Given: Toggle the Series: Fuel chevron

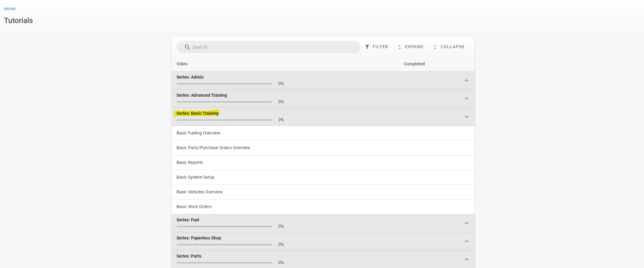Looking at the screenshot, I should (x=466, y=223).
